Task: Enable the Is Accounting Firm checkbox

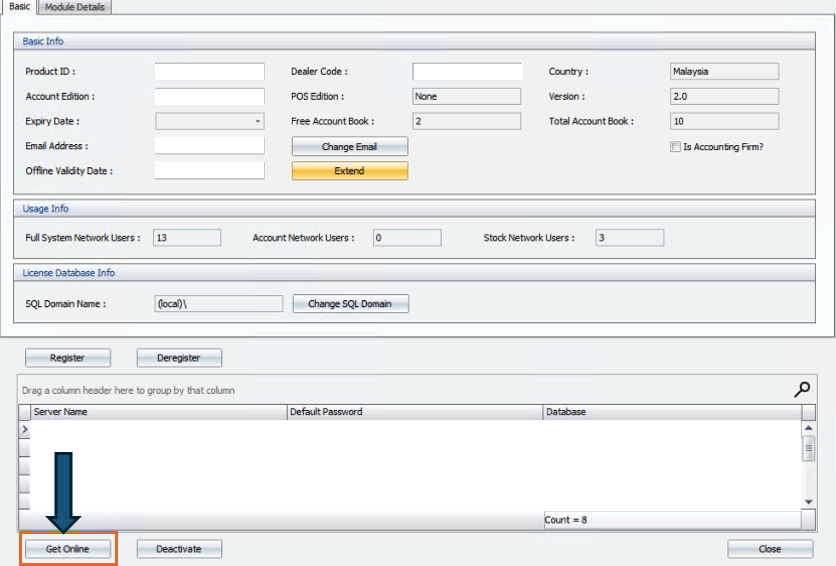Action: point(675,147)
